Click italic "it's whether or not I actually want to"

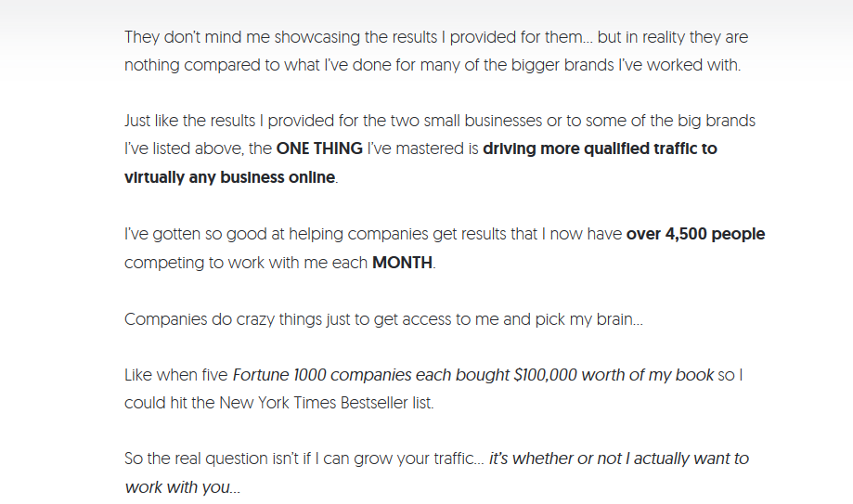pos(619,459)
